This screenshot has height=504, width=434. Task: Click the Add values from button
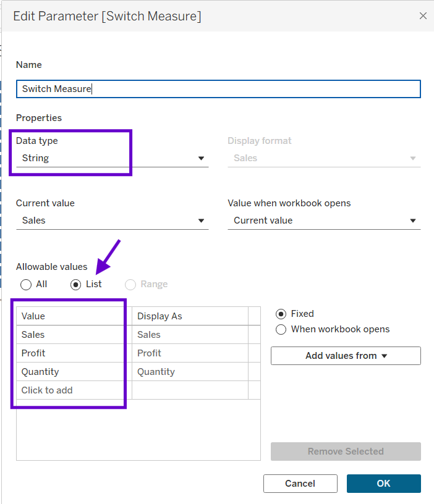point(346,356)
